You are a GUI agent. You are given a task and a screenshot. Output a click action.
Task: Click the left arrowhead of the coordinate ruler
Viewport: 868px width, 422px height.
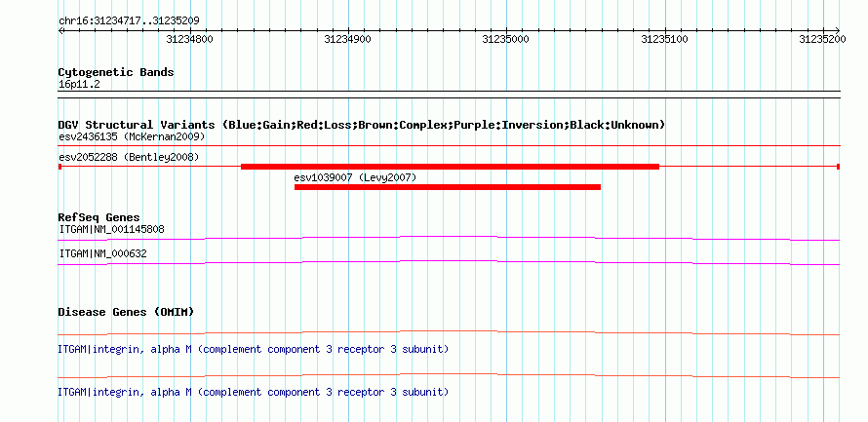click(x=60, y=30)
